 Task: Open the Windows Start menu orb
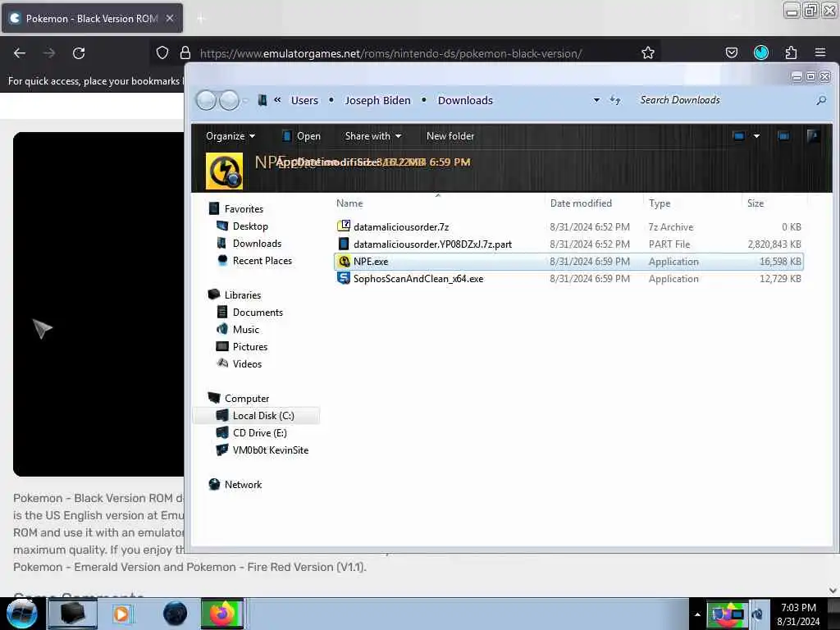pos(21,614)
